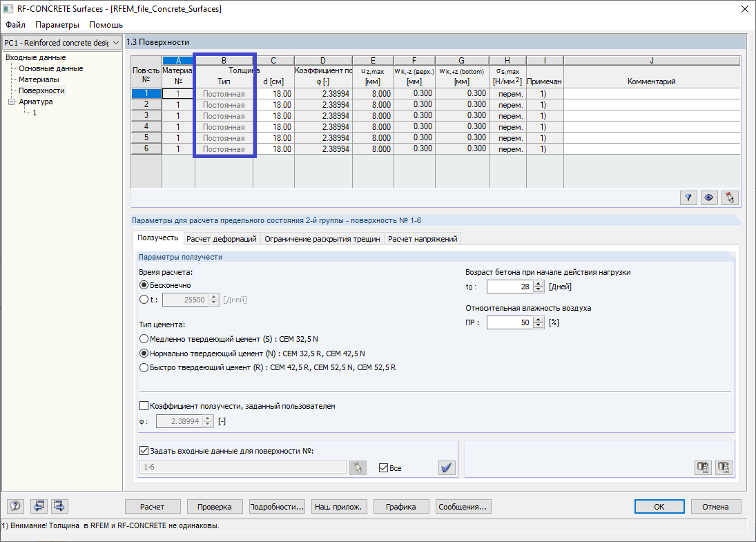
Task: Click the Проверка button
Action: point(215,507)
